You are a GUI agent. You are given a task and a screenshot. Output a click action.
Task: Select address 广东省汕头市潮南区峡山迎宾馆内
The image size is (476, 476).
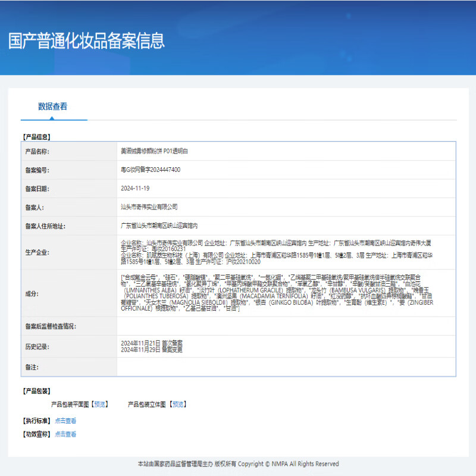click(159, 226)
